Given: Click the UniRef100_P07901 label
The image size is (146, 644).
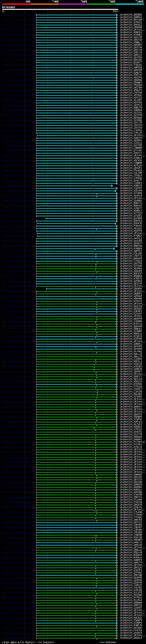Looking at the screenshot, I should [131, 598].
